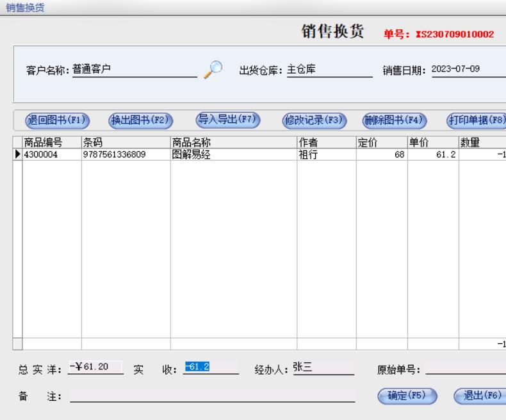
Task: Select barcode cell 9787561336809
Action: (x=126, y=154)
